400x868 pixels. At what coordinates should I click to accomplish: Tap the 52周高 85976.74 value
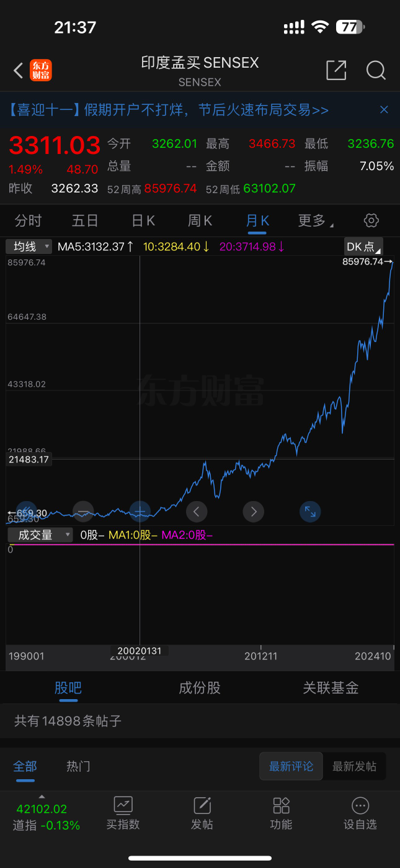click(x=171, y=188)
